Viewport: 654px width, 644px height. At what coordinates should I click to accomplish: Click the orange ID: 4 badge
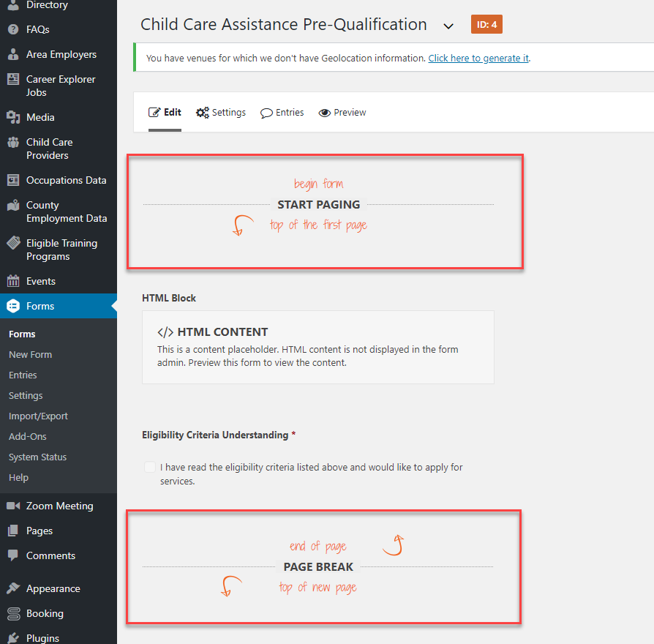click(x=486, y=23)
